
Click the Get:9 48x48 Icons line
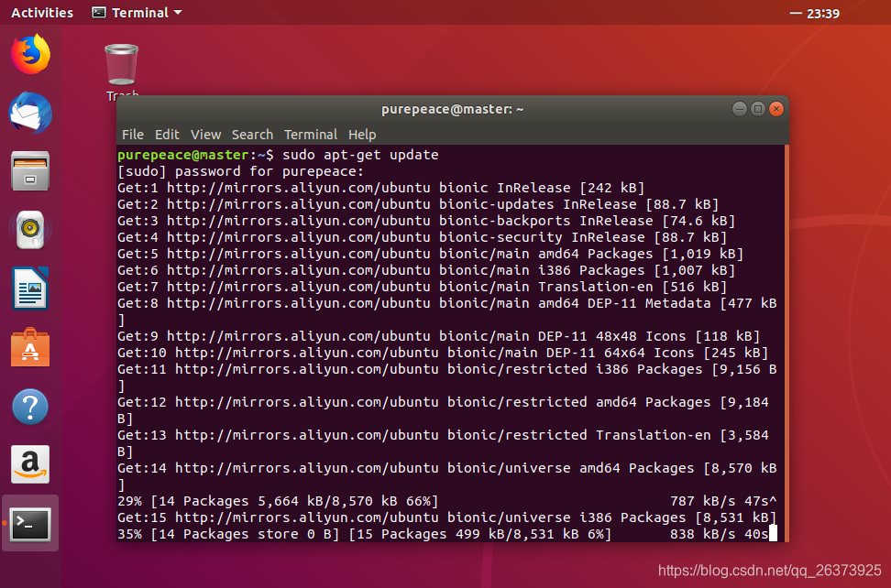439,336
